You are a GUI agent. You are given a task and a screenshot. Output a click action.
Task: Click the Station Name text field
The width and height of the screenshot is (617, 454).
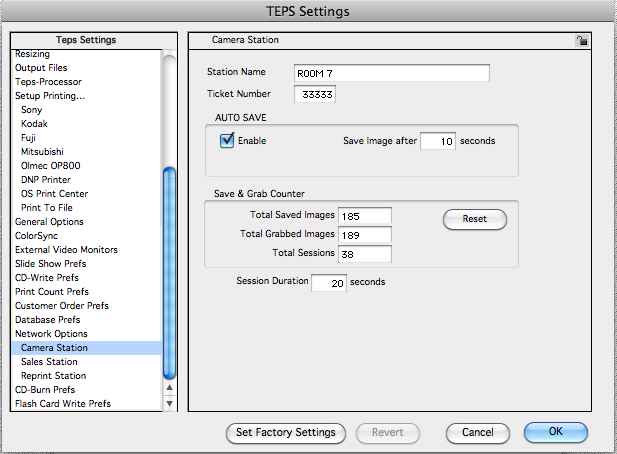[392, 73]
